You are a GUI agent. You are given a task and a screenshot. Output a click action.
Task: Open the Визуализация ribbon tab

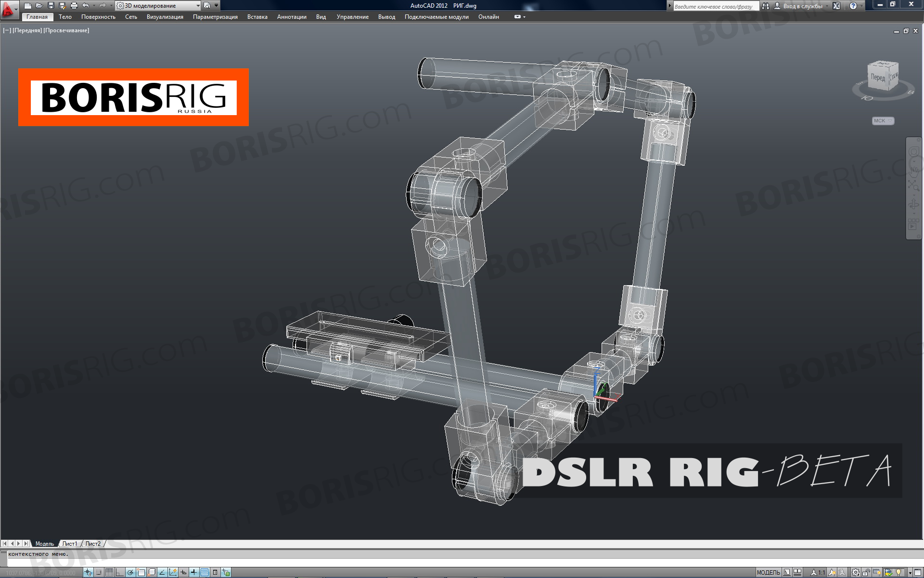165,17
